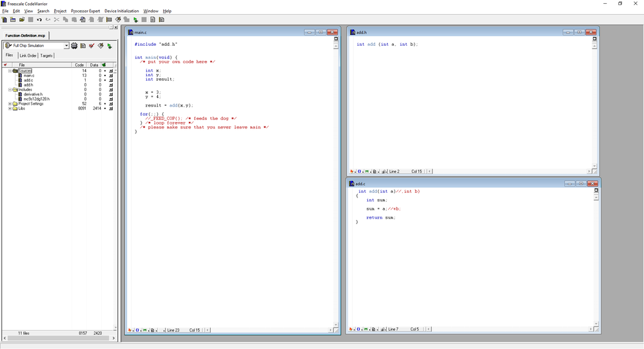The width and height of the screenshot is (644, 349).
Task: Open the small dropdown arrow on project panel title strip
Action: 111,28
